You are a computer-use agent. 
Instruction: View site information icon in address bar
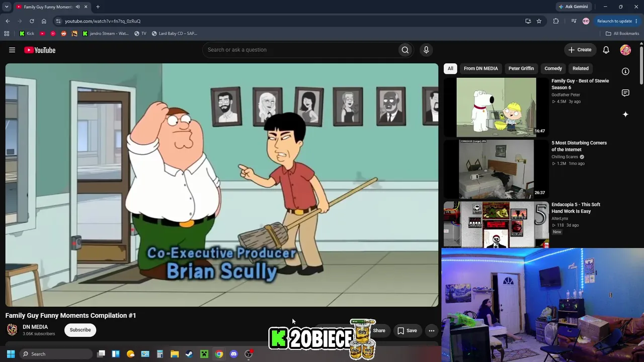pyautogui.click(x=58, y=21)
